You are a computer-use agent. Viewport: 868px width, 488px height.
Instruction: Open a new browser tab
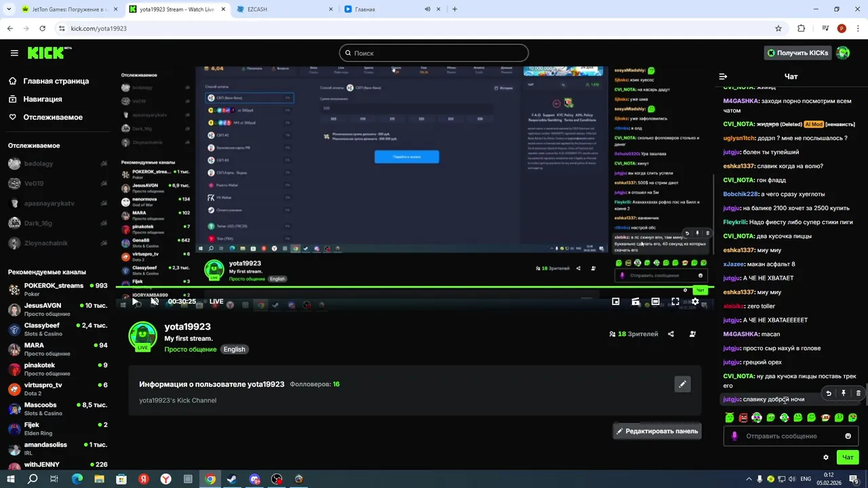pyautogui.click(x=454, y=9)
